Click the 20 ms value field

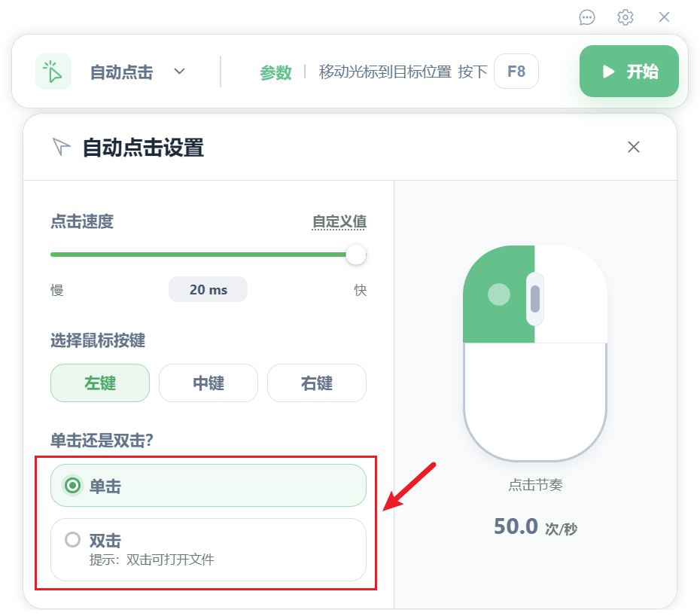[x=208, y=289]
